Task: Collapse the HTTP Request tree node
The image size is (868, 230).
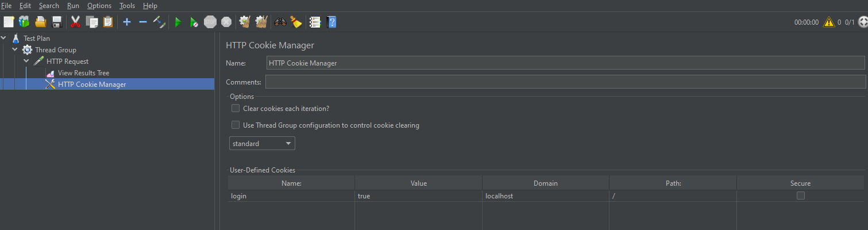Action: (26, 61)
